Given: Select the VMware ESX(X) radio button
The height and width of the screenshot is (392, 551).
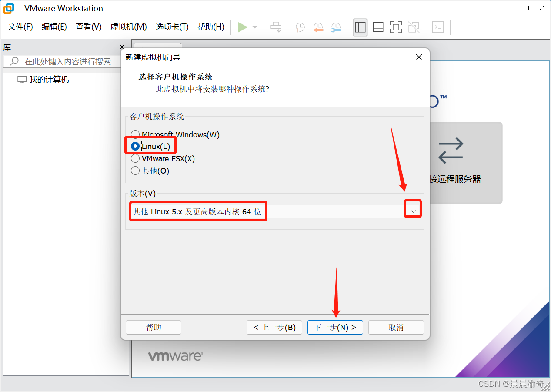Looking at the screenshot, I should click(135, 159).
